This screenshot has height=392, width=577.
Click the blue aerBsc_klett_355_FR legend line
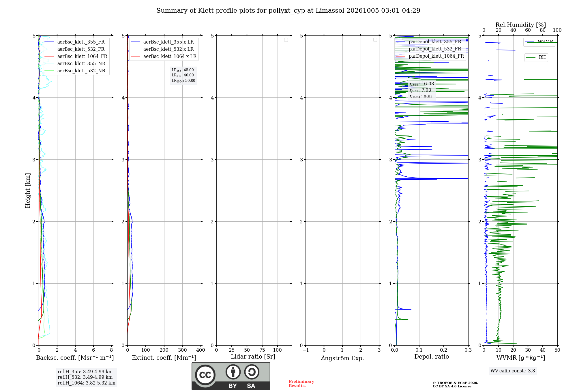pos(49,42)
